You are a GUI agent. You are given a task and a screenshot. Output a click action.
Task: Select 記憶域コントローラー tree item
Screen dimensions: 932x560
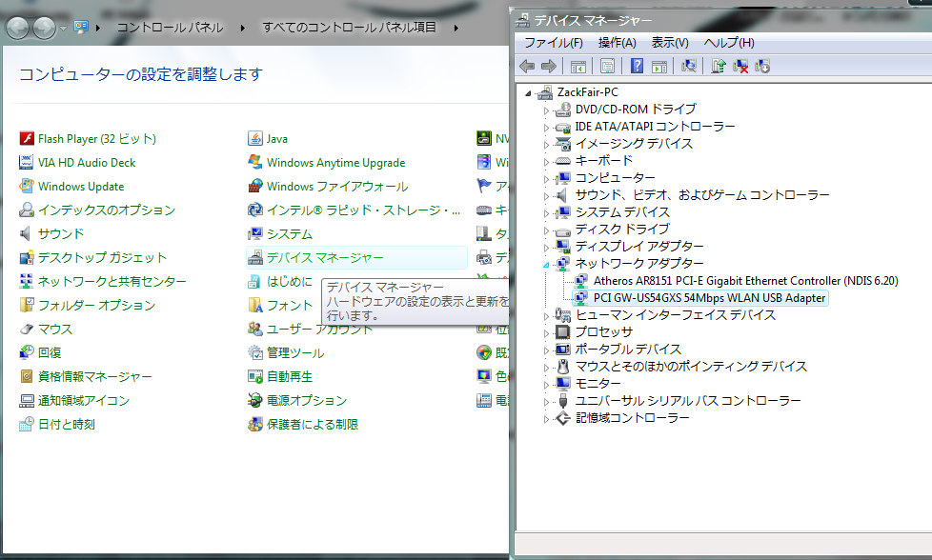[x=633, y=419]
